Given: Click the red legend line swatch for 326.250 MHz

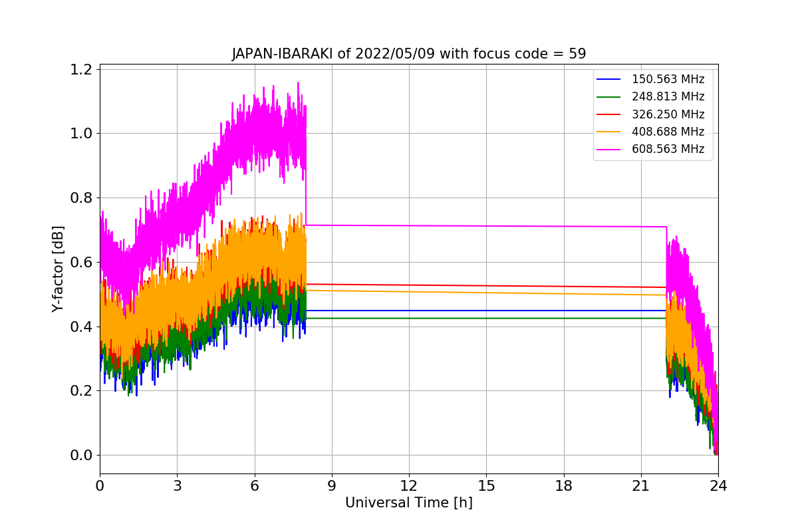Looking at the screenshot, I should point(609,114).
